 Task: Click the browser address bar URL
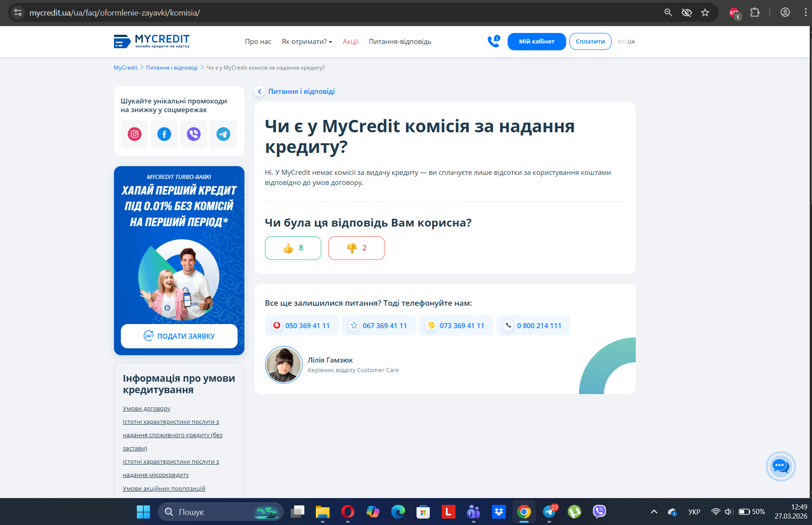tap(115, 13)
